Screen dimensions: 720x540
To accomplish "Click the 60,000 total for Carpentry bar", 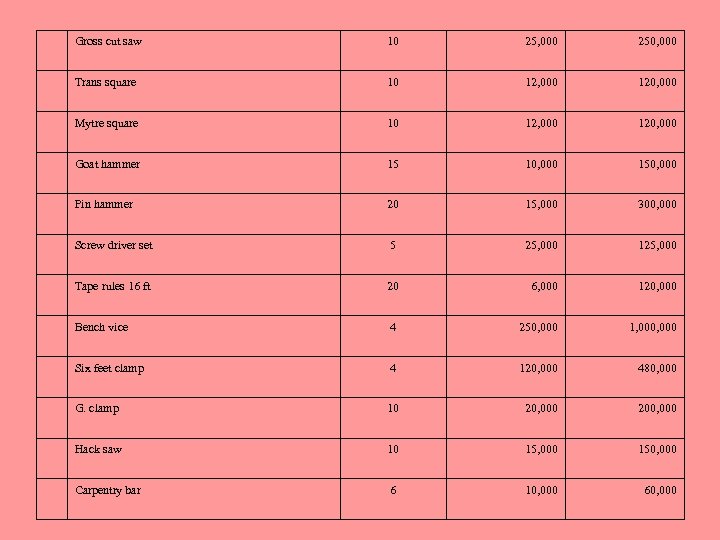I will point(661,490).
